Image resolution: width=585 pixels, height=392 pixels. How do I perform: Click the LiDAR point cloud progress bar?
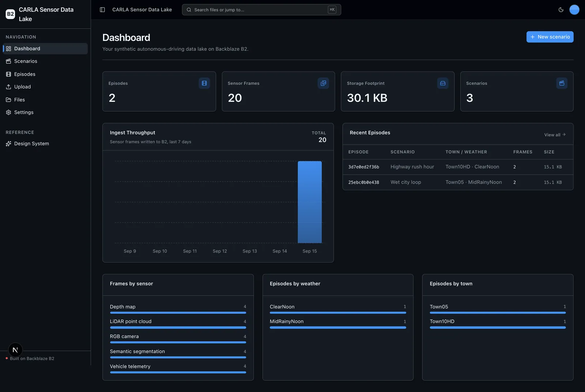click(178, 328)
